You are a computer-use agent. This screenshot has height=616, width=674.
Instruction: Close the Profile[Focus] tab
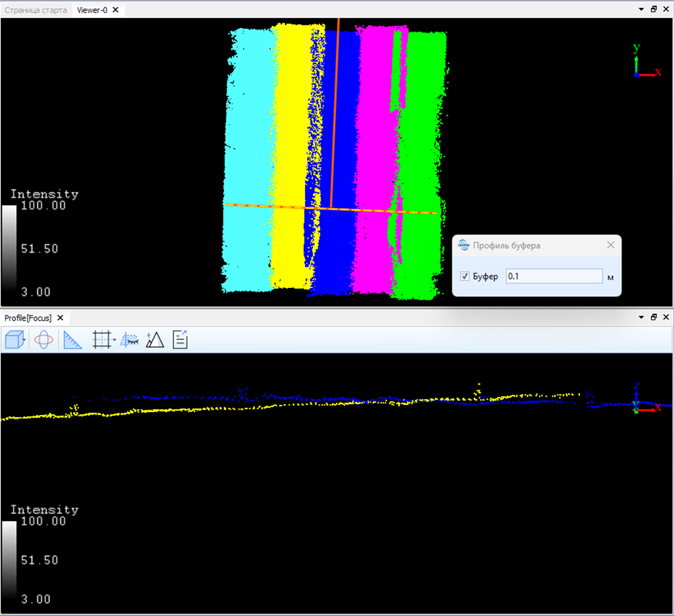[61, 318]
